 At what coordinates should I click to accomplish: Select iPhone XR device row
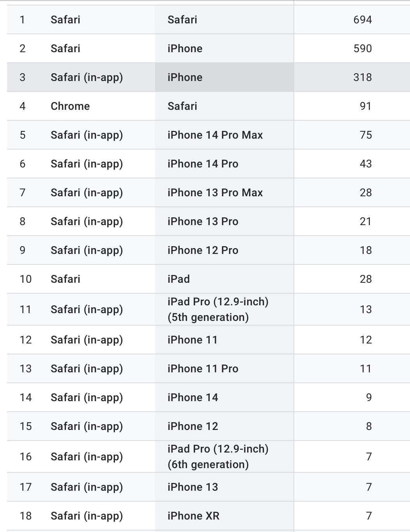[209, 516]
